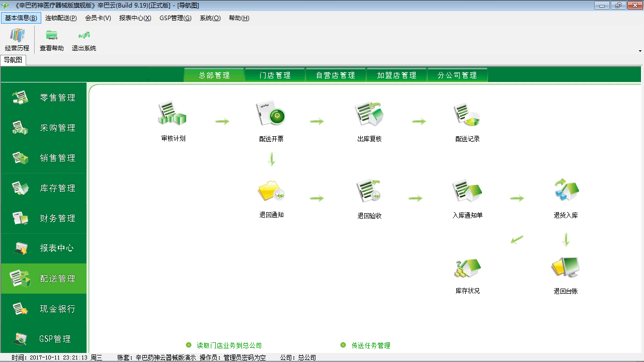Viewport: 644px width, 362px height.
Task: Open 经营历程 from the toolbar
Action: pyautogui.click(x=17, y=39)
